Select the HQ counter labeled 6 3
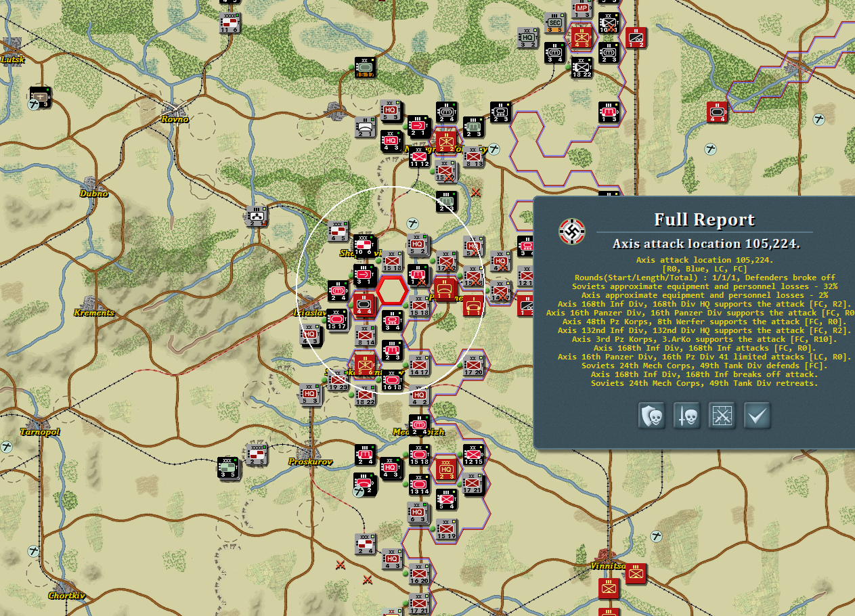855x616 pixels. pos(419,514)
